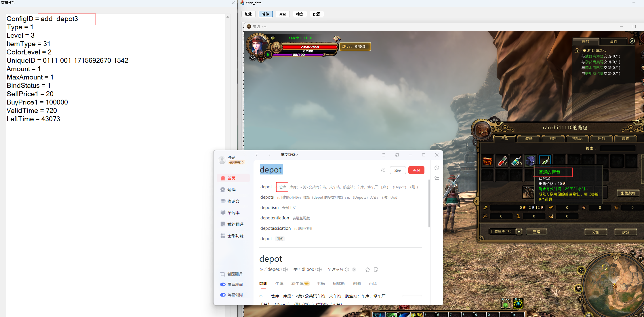Click the Alt+- green portal skill icon
The width and height of the screenshot is (644, 317).
(x=505, y=303)
